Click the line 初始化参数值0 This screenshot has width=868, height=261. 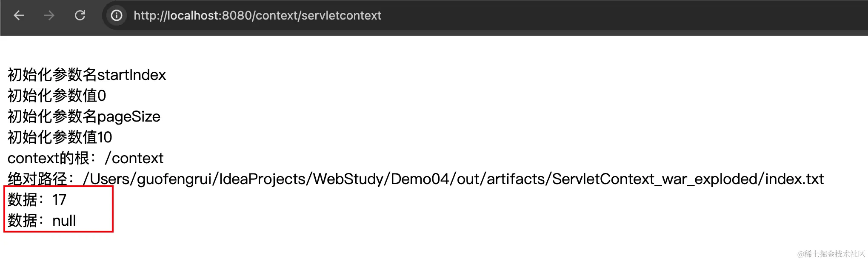coord(57,96)
